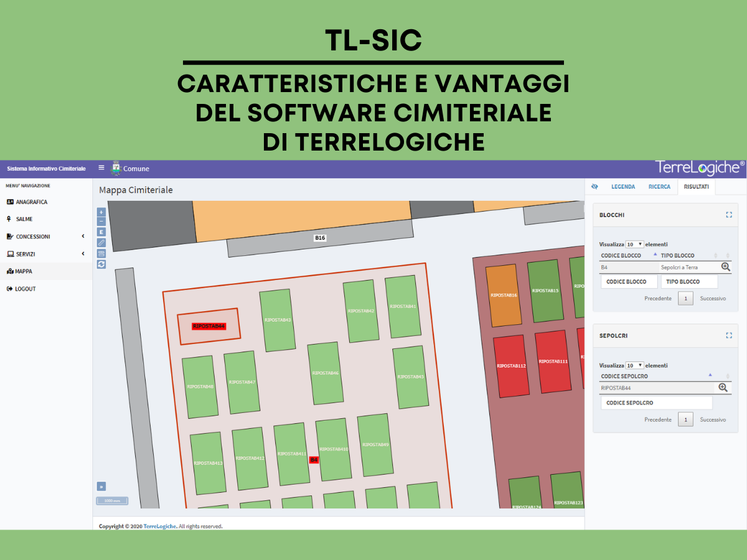Click the MAPPA map icon
The image size is (747, 560).
10,271
